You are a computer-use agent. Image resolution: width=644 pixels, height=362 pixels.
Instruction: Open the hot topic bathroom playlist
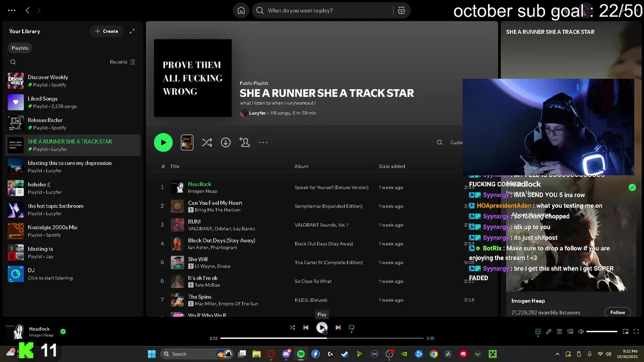[x=73, y=210]
